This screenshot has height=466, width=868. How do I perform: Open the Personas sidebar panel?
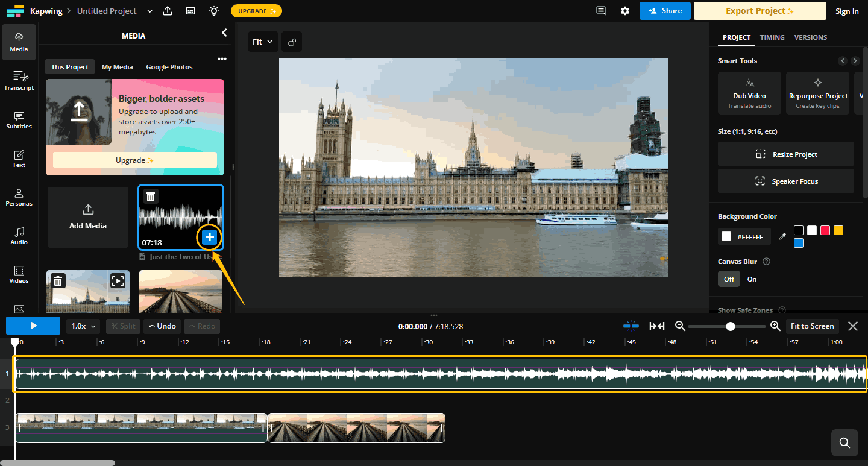19,197
